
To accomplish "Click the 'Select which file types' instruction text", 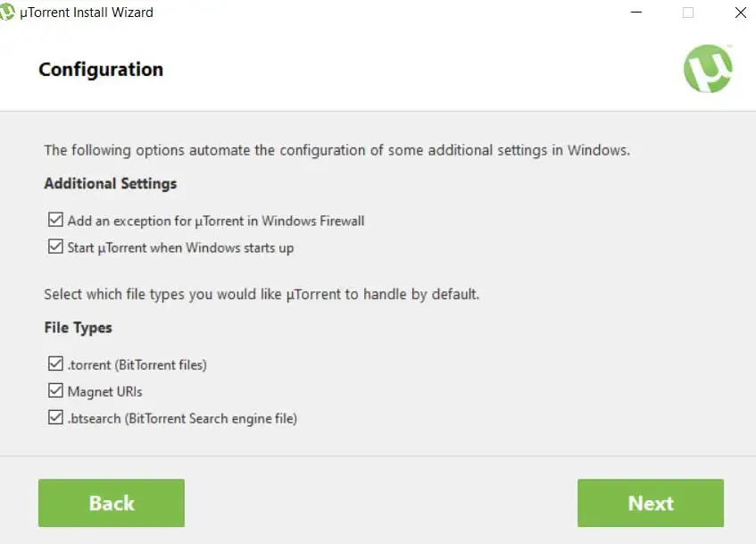I will point(262,294).
